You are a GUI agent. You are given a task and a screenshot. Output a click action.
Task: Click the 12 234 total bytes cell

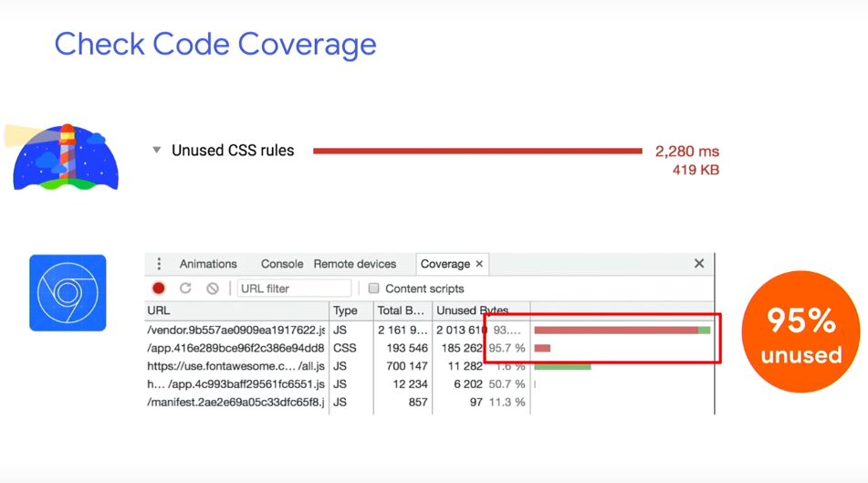[x=410, y=383]
